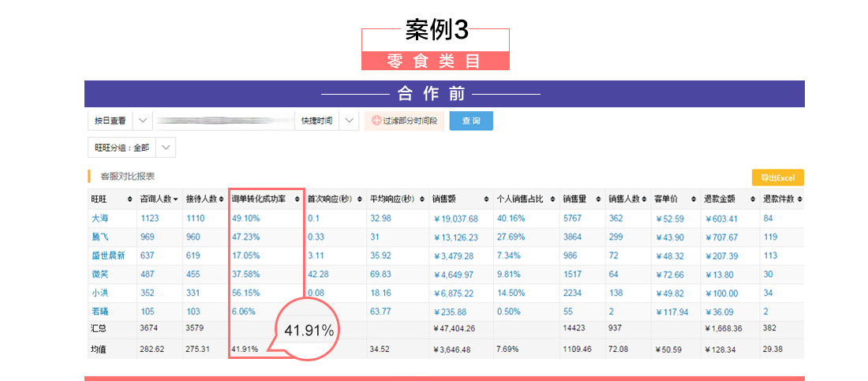Click the ￥4,649.97 sales amount
Image resolution: width=868 pixels, height=381 pixels.
pos(454,275)
